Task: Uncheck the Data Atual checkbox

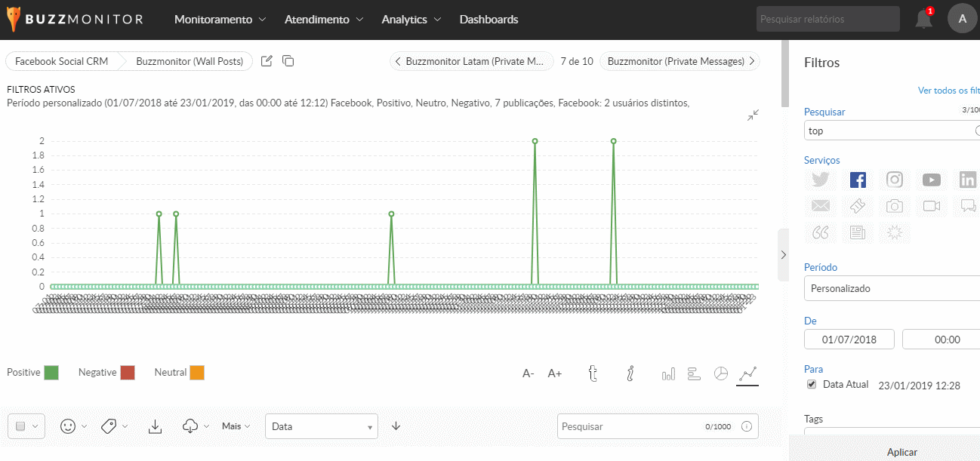Action: pos(812,384)
